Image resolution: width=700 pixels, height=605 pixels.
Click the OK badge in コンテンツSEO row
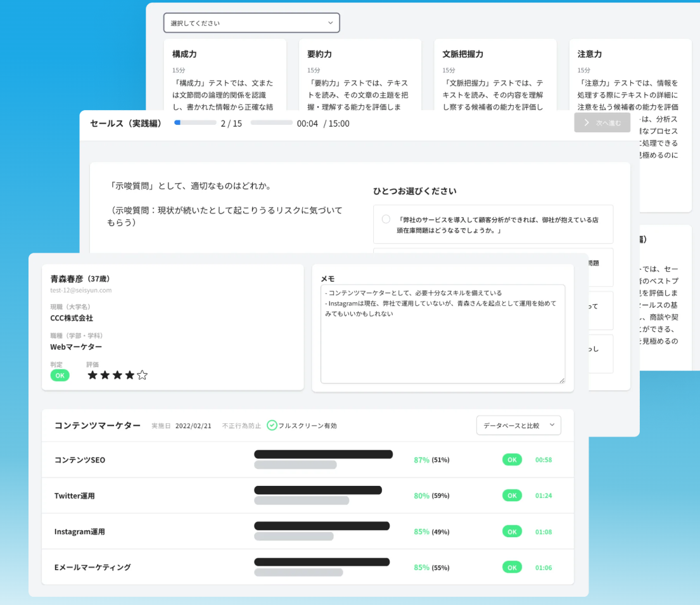coord(512,460)
